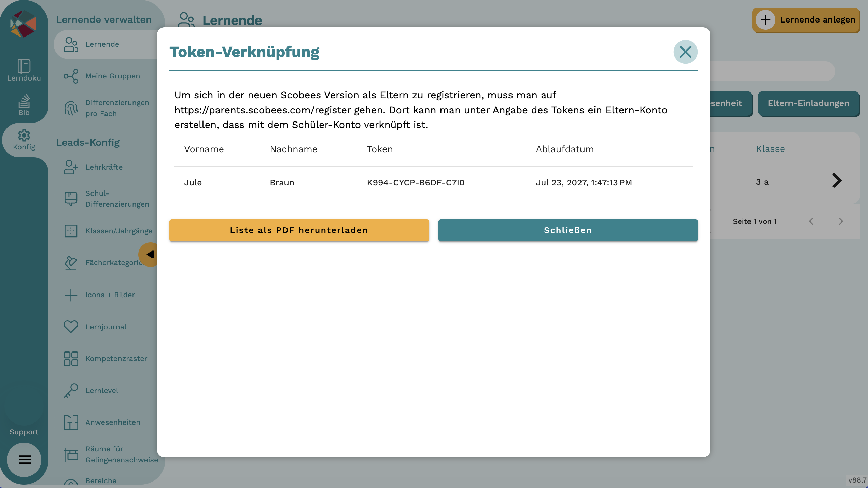The width and height of the screenshot is (868, 488).
Task: Click the search field behind the dialog
Action: coord(772,71)
